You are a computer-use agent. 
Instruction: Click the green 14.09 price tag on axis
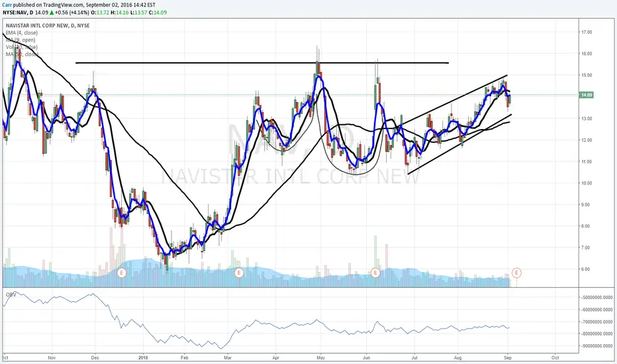coord(587,95)
